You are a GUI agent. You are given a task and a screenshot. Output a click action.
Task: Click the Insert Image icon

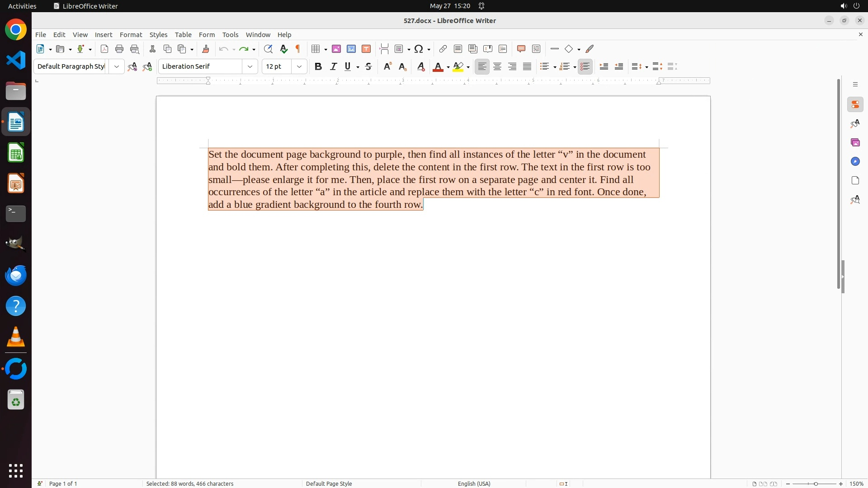(x=336, y=49)
